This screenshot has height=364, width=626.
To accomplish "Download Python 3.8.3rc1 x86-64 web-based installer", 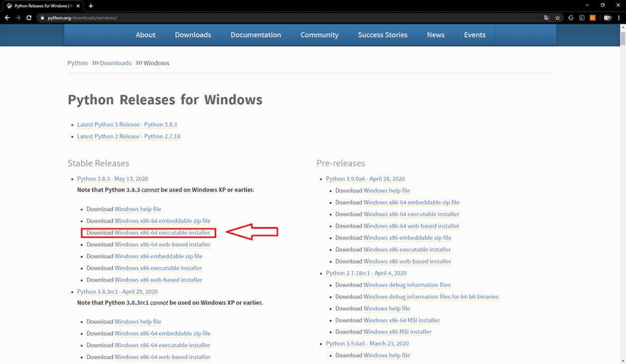I will click(x=163, y=357).
